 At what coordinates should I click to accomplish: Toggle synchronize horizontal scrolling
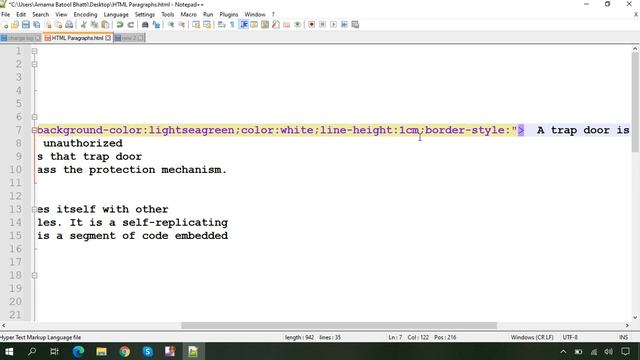click(x=207, y=24)
